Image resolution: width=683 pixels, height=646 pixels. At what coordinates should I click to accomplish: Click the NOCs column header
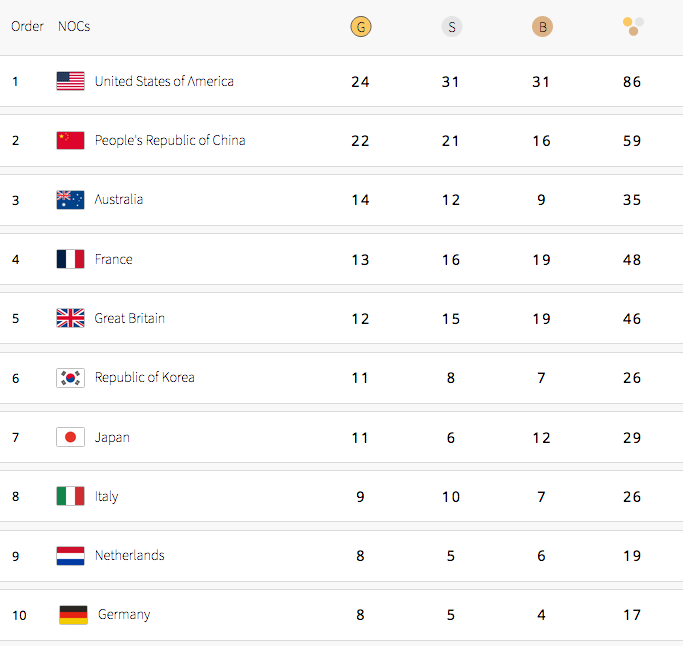[x=74, y=26]
